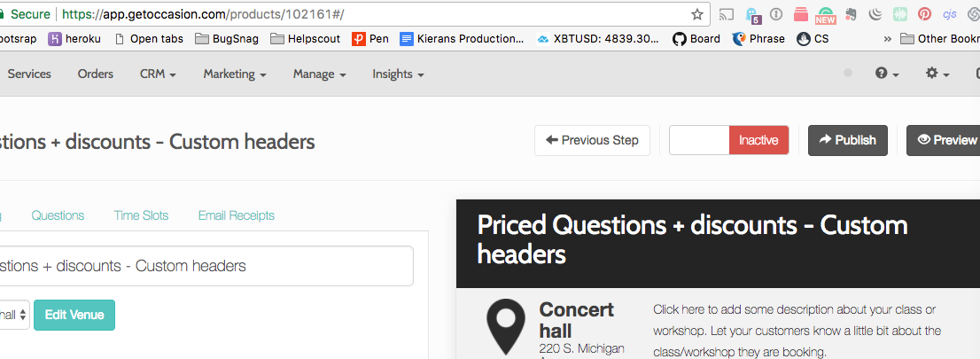The height and width of the screenshot is (359, 980).
Task: Toggle the Inactive status switch
Action: coord(728,140)
